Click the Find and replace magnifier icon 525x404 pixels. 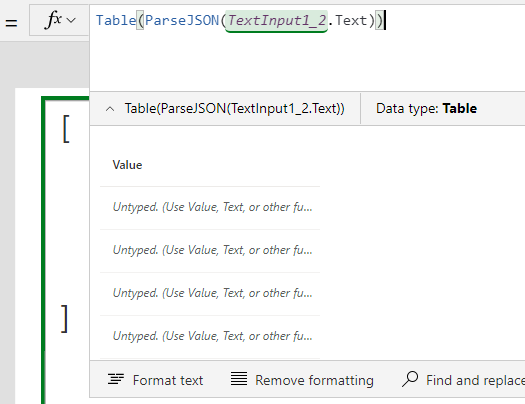point(410,379)
